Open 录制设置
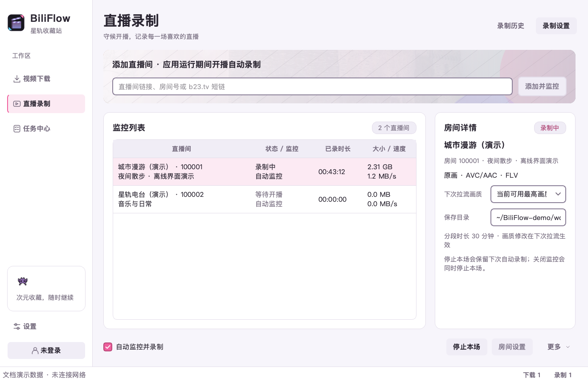The width and height of the screenshot is (588, 383). point(556,26)
